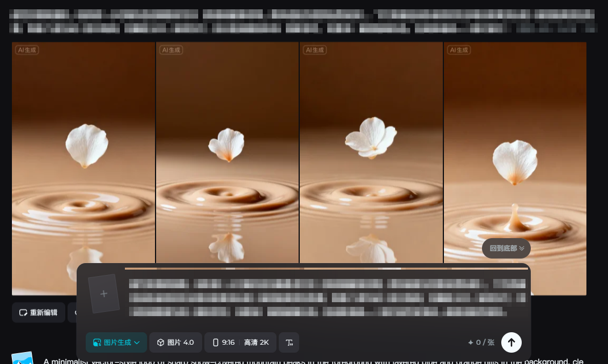The image size is (608, 364).
Task: Click the minimalist mountain logo prompt text
Action: [312, 361]
